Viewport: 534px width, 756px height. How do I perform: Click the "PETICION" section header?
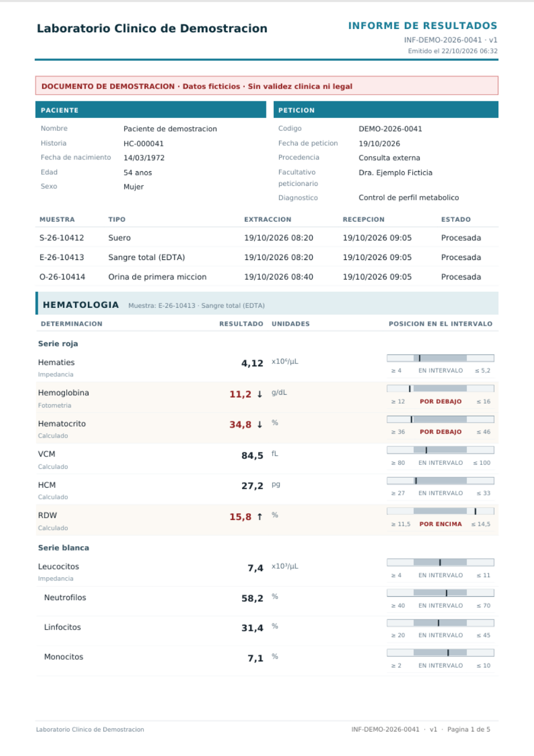(x=386, y=110)
